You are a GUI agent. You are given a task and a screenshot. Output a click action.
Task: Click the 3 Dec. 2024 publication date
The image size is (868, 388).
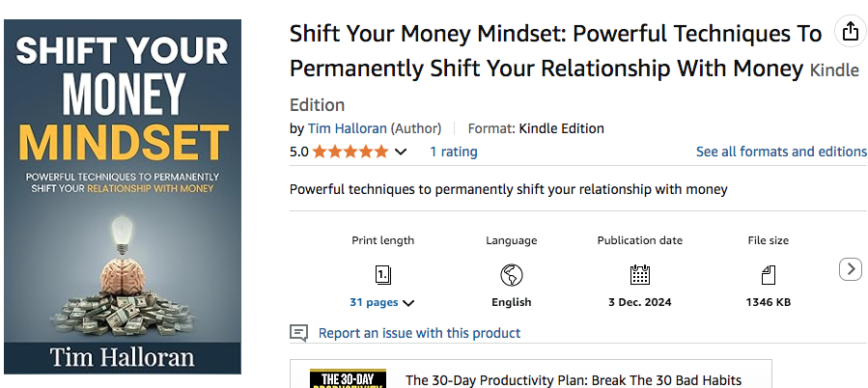(x=639, y=302)
